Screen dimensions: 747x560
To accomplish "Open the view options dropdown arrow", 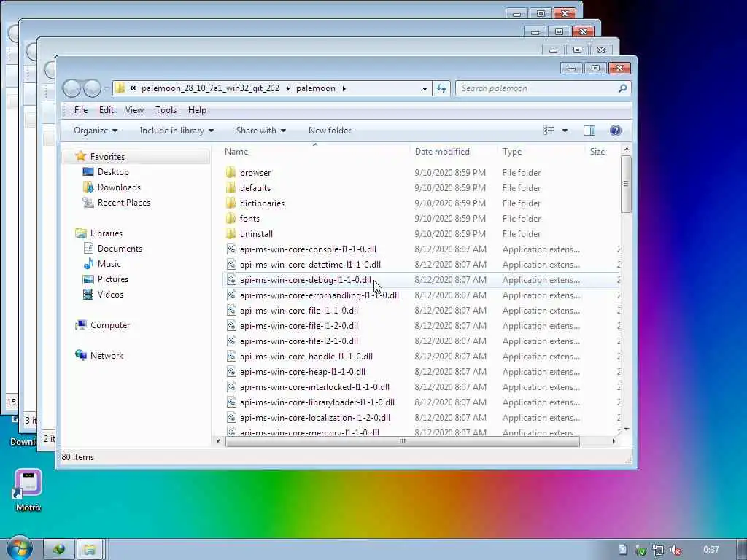I will point(565,131).
